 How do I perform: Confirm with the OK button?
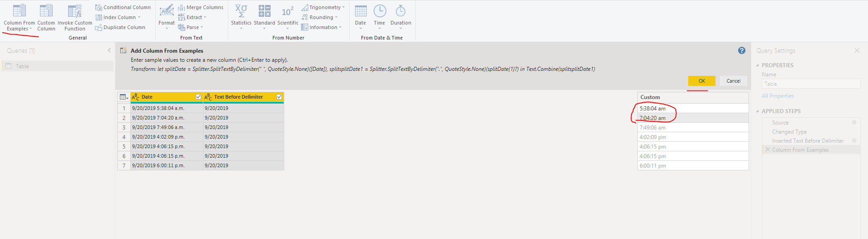point(702,81)
